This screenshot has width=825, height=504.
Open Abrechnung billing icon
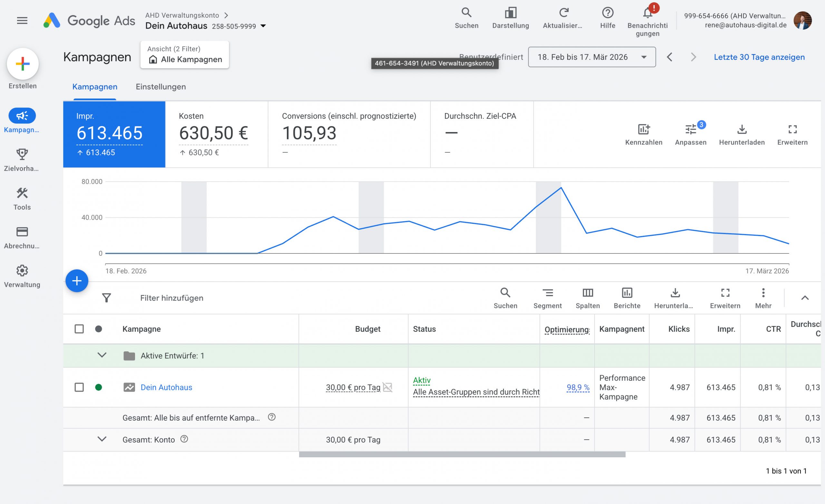(22, 232)
